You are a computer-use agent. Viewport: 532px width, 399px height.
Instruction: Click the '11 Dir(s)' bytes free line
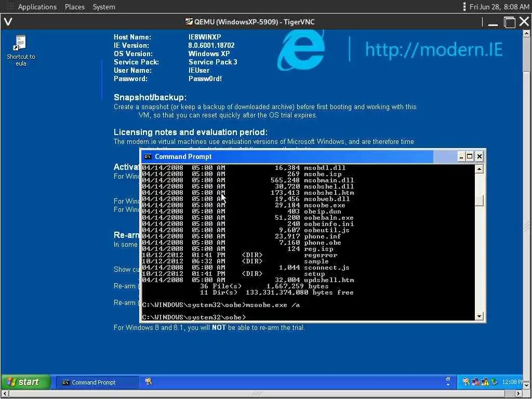coord(277,292)
